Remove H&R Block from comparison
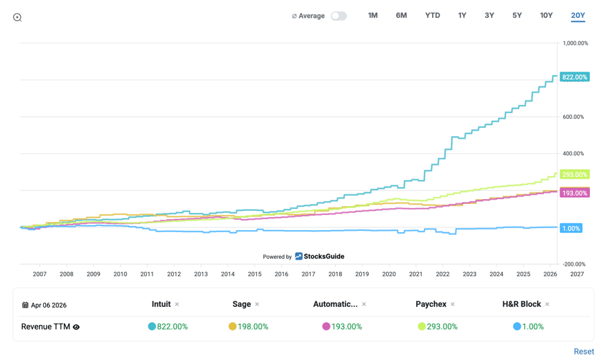 (x=547, y=304)
